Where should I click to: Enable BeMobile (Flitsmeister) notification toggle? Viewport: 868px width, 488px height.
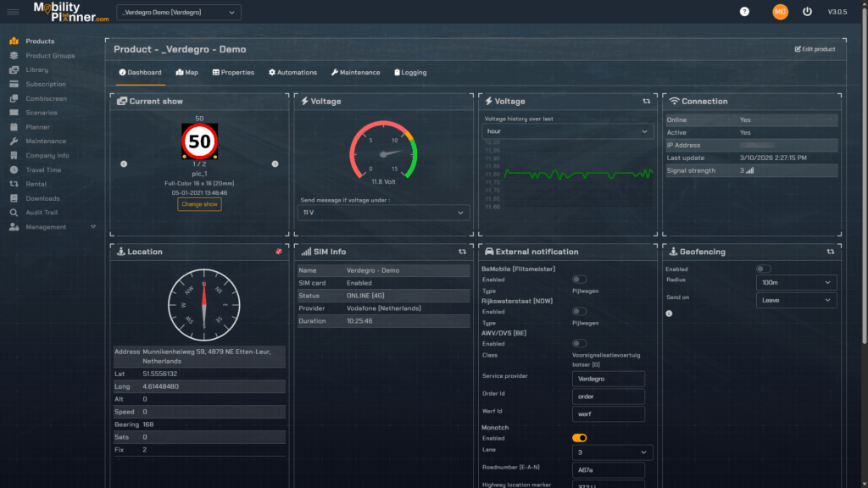coord(578,278)
